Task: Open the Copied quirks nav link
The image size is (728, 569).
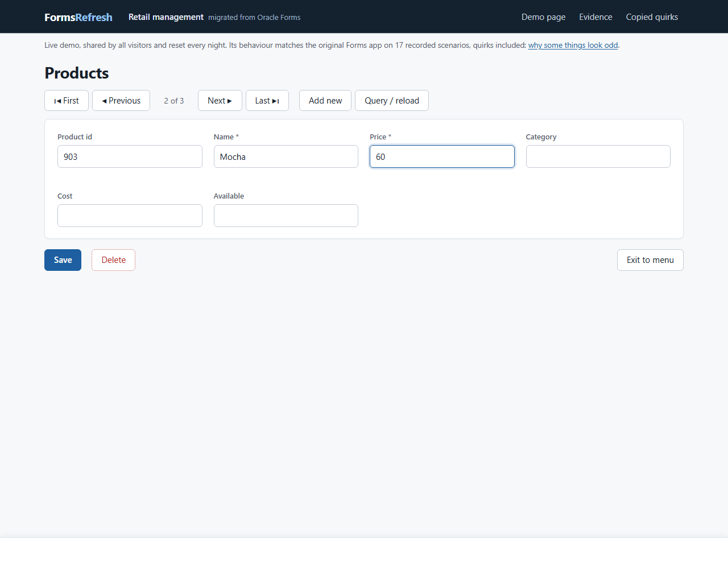Action: pos(652,17)
